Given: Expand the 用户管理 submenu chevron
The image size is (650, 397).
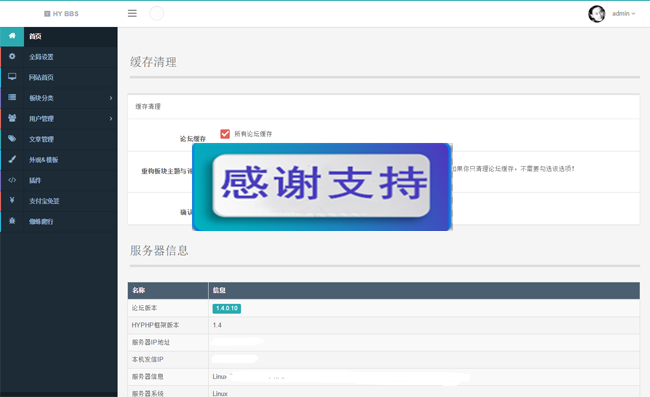Looking at the screenshot, I should (x=111, y=119).
